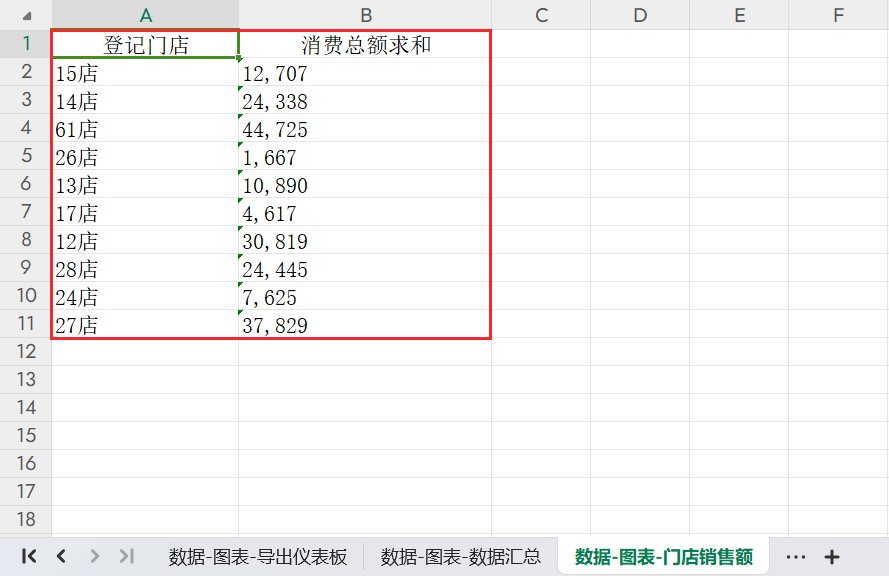The image size is (889, 576).
Task: Select column B header
Action: pyautogui.click(x=365, y=15)
